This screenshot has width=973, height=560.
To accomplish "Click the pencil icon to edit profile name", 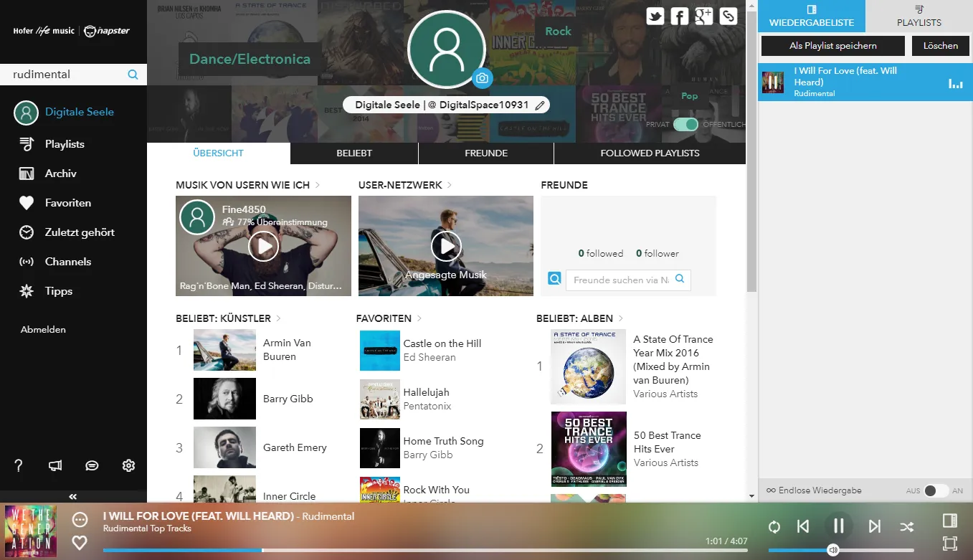I will coord(540,105).
